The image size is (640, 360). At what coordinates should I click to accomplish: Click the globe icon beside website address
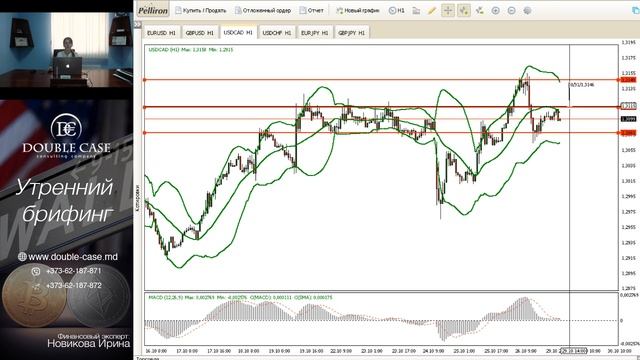click(22, 257)
